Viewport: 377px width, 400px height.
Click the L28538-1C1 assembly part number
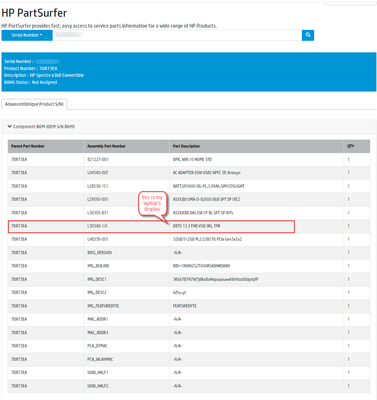click(98, 186)
